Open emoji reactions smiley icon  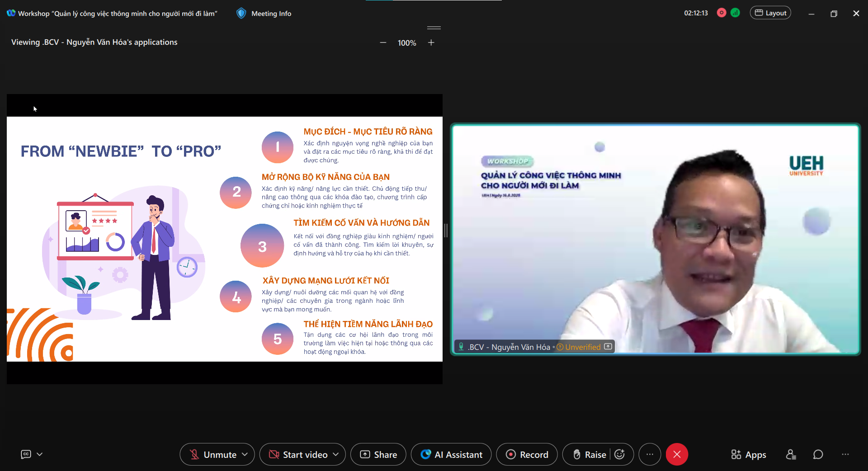pos(620,455)
